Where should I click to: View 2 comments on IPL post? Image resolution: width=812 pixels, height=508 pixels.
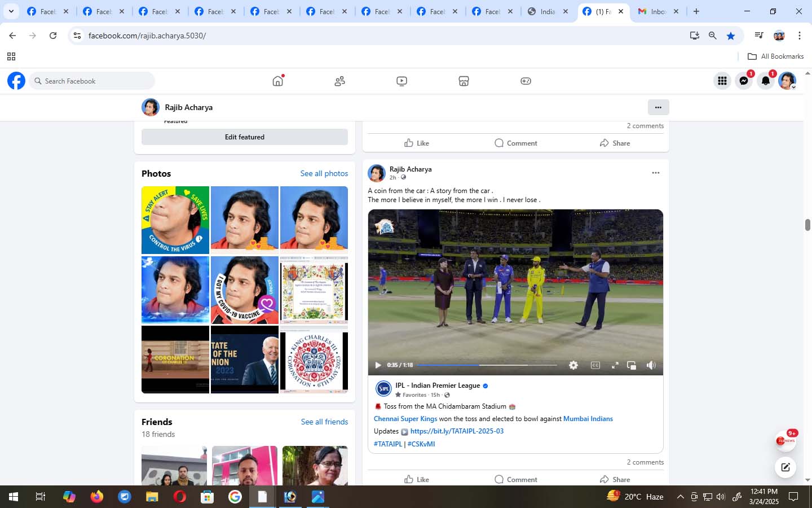645,462
